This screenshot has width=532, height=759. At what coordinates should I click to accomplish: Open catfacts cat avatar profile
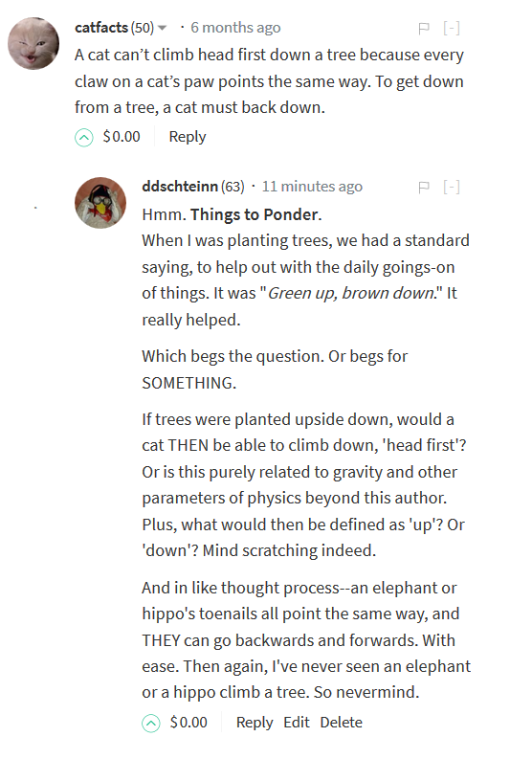point(33,44)
